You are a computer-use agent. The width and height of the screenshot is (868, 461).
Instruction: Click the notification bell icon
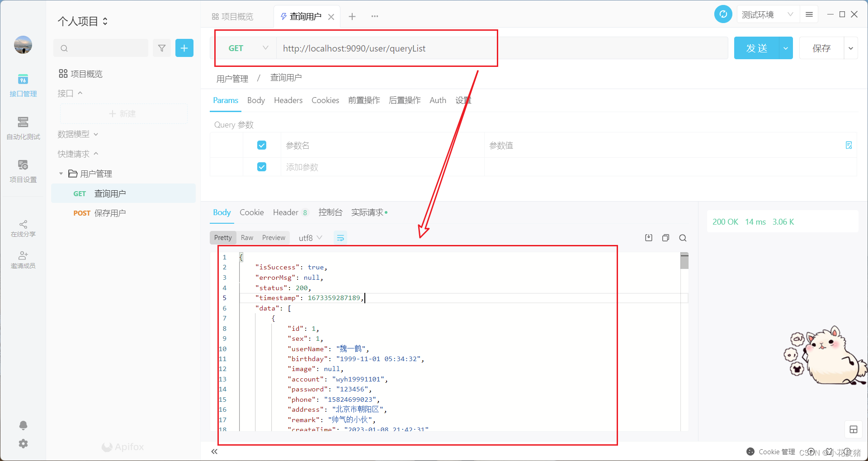(x=23, y=425)
